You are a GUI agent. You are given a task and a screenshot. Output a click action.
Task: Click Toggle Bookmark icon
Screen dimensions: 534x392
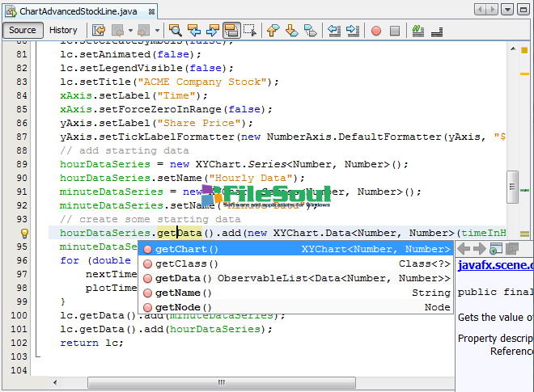310,31
